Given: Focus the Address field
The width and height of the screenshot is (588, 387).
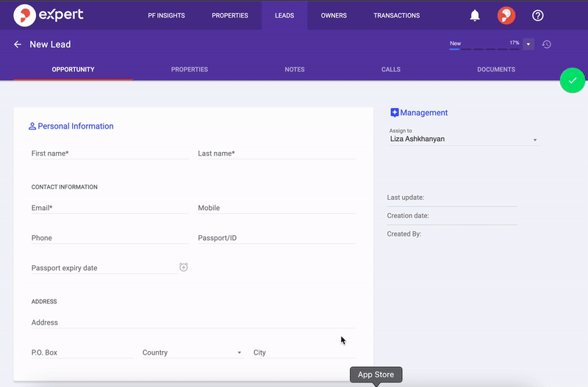Looking at the screenshot, I should [193, 322].
